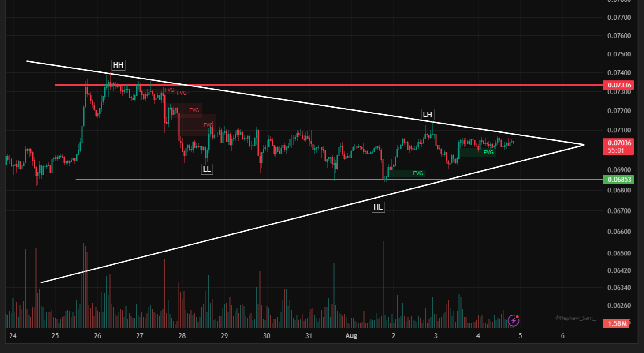The image size is (644, 353).
Task: Click the Aug label on the time axis
Action: 351,336
